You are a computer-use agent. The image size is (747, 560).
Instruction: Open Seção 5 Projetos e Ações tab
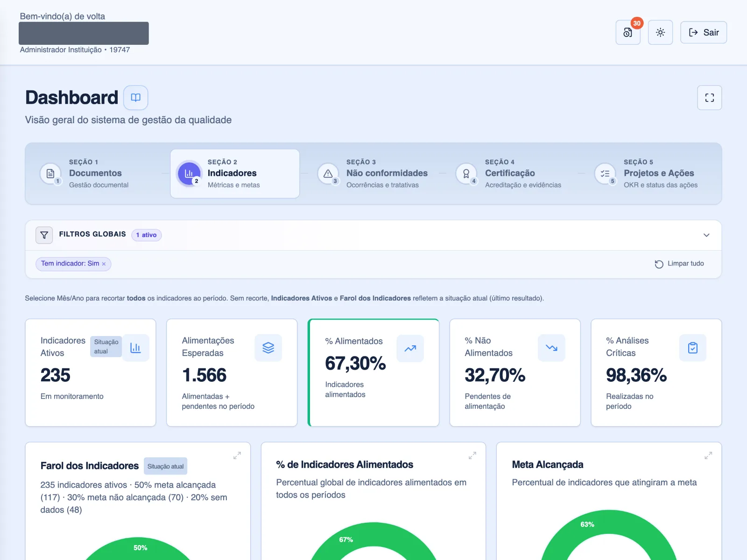[x=651, y=174]
